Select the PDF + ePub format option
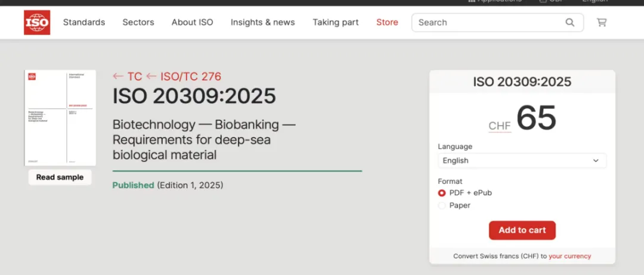Image resolution: width=644 pixels, height=275 pixels. 442,193
